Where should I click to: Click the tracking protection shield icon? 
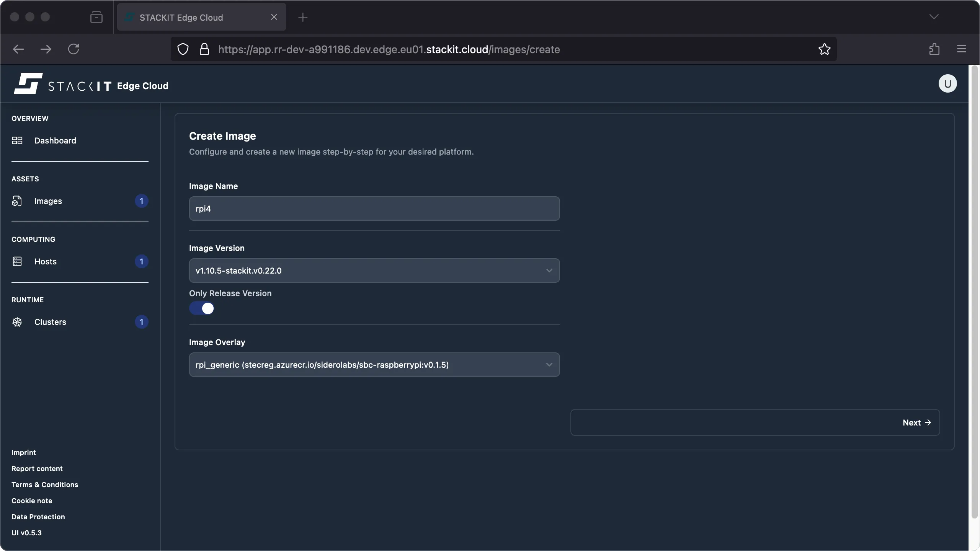pos(183,49)
